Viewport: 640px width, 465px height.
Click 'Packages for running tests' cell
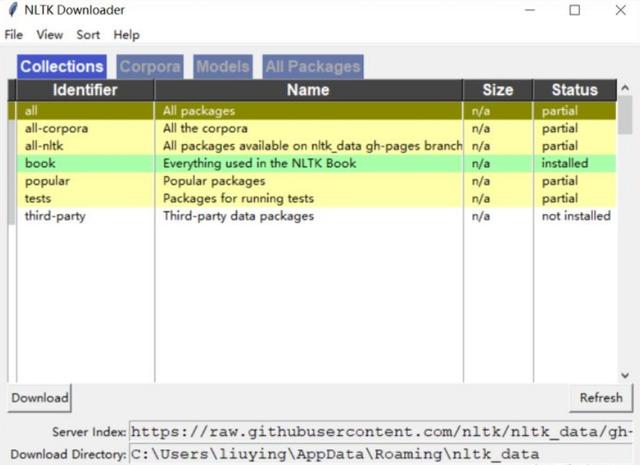coord(238,198)
